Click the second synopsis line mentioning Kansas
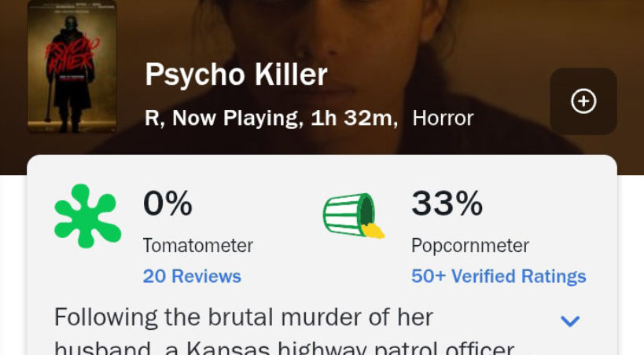Screen dimensions: 644x355 [283, 348]
